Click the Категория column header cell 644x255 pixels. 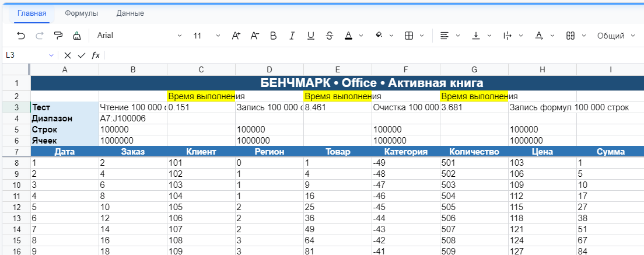pyautogui.click(x=406, y=152)
